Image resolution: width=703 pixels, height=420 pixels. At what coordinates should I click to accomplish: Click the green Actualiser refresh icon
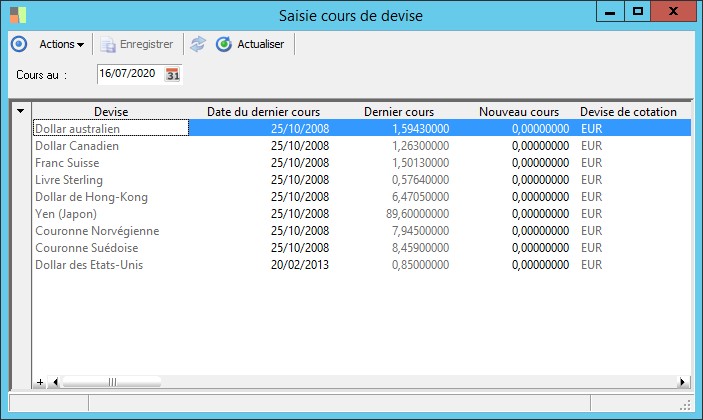click(224, 44)
